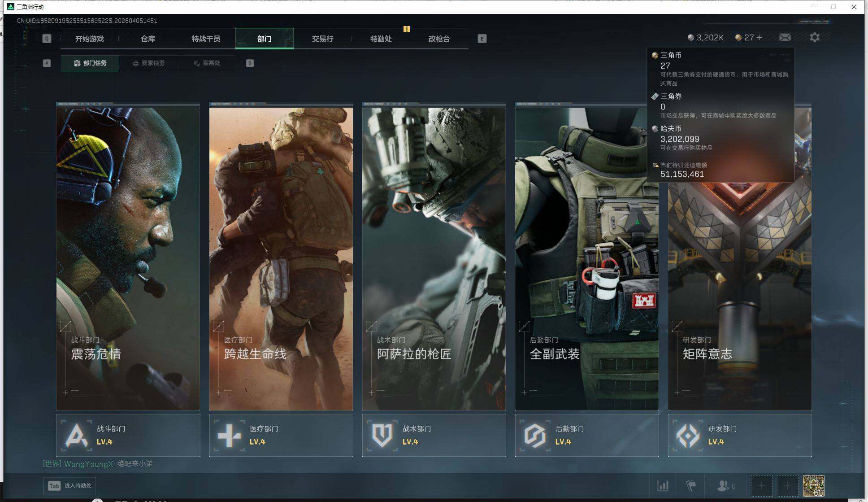
Task: Select the 特勤处 tab
Action: (381, 39)
